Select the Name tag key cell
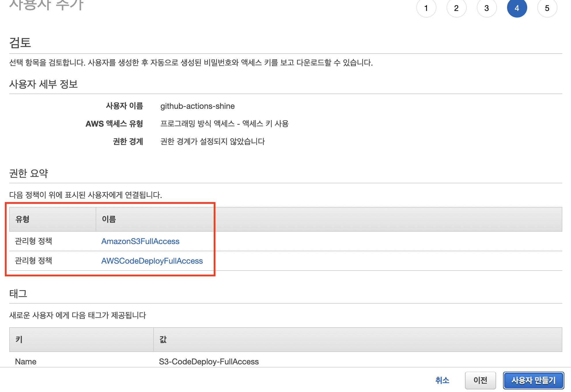Screen dimensions: 571x392 point(26,361)
